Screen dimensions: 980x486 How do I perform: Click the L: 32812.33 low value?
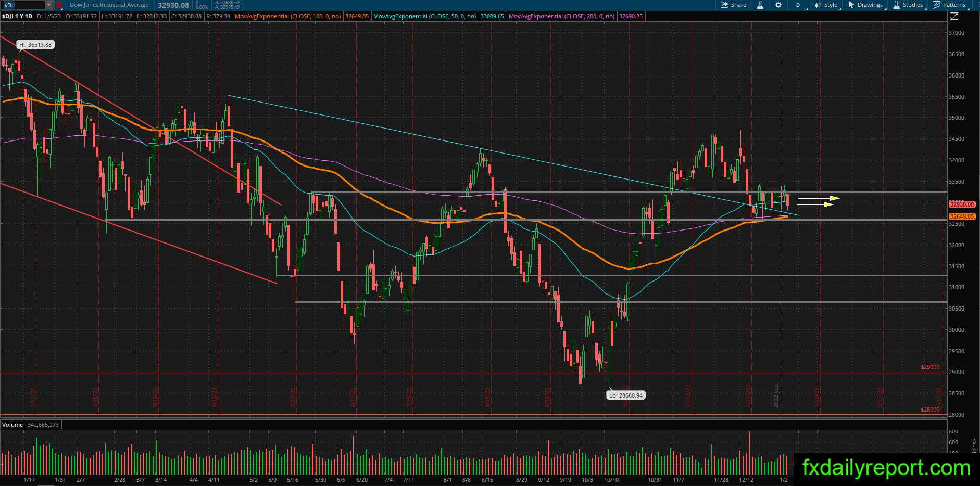[x=152, y=16]
